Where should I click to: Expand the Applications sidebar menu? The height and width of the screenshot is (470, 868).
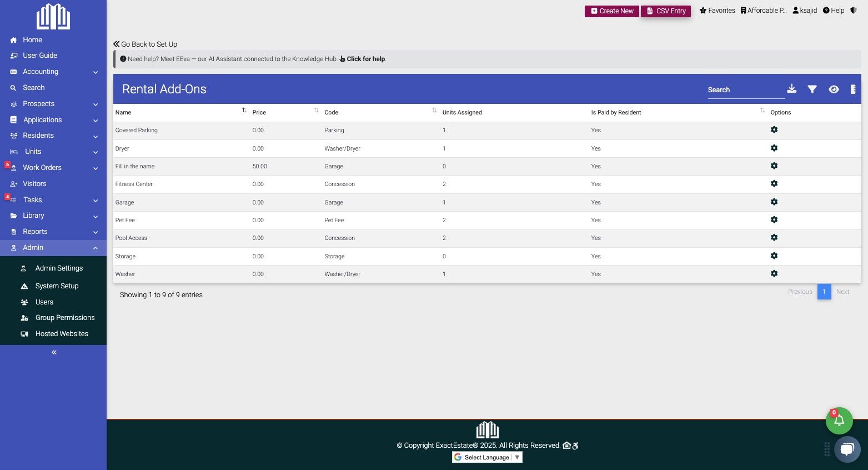point(53,120)
